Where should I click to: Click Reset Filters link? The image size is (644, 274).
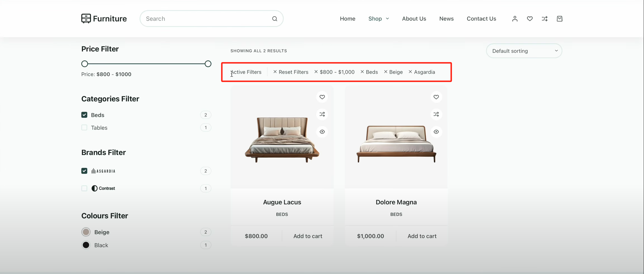pos(291,72)
